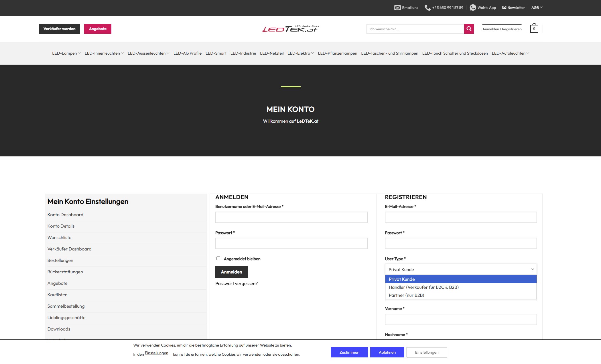
Task: Accept cookies with Zustimmen button
Action: pos(349,352)
